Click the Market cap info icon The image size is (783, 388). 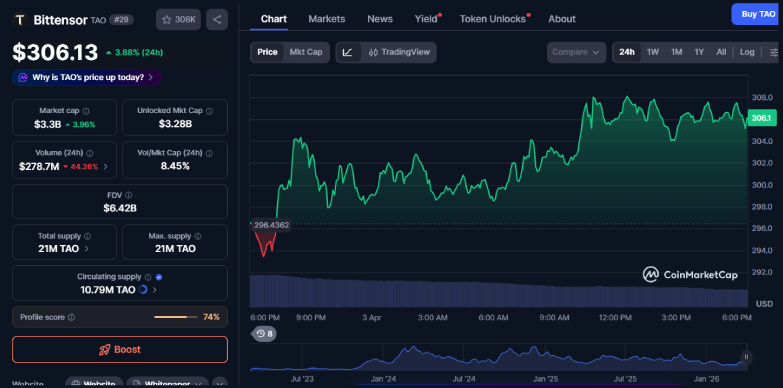(86, 111)
